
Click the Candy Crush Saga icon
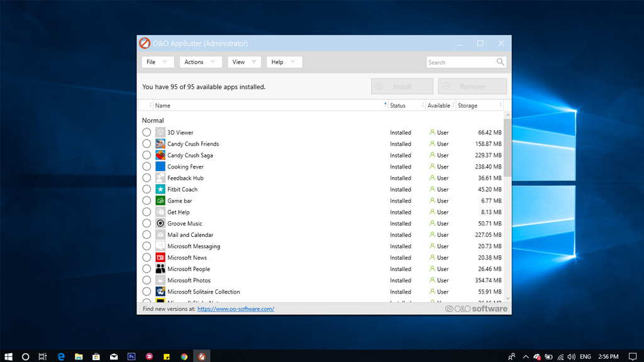160,155
